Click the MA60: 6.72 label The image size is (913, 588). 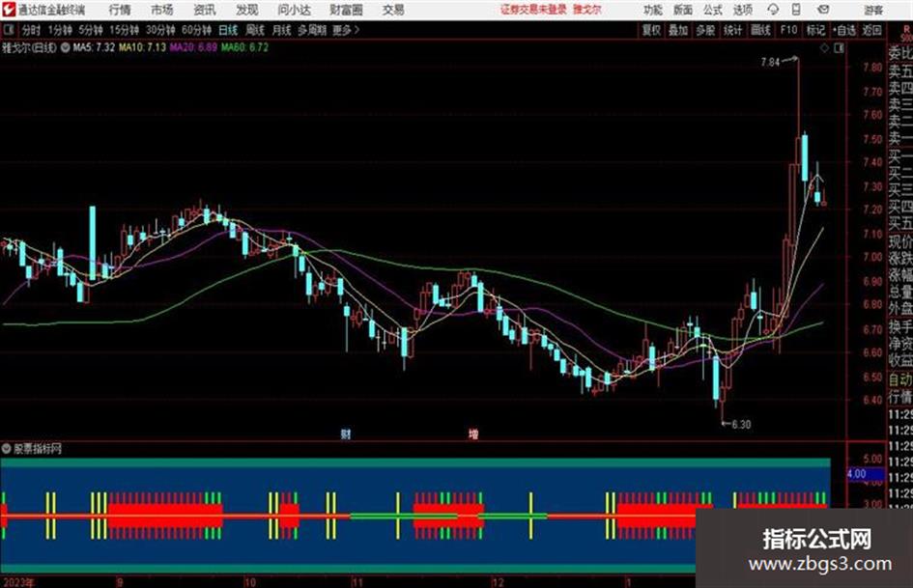point(245,47)
